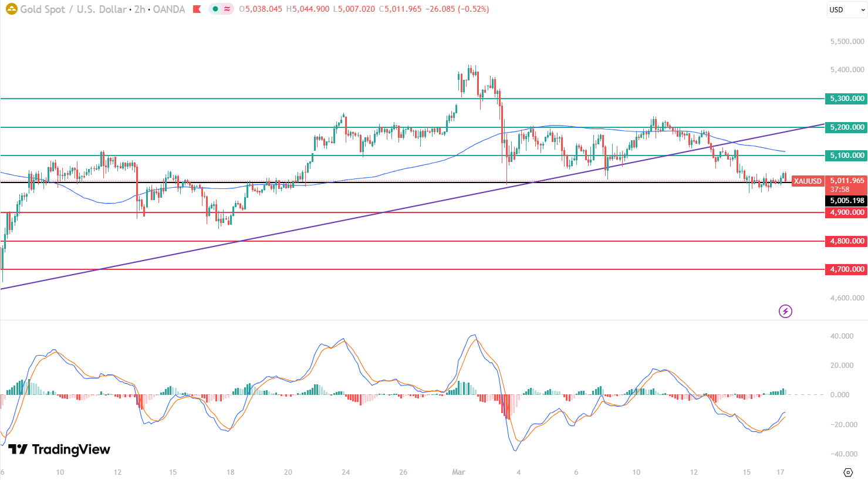Screen dimensions: 868x480
Task: Click the black 5,005.198 price label
Action: tap(846, 201)
